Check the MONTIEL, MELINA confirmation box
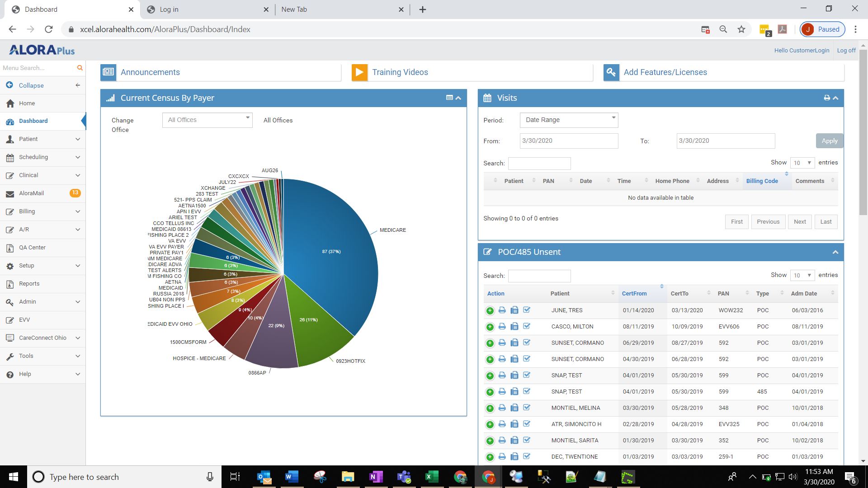 click(527, 408)
